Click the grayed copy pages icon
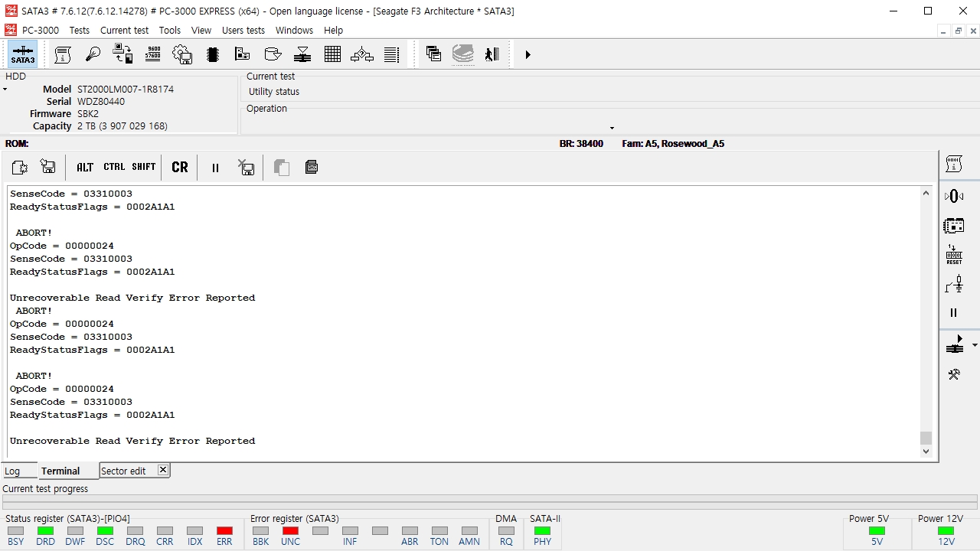 [282, 168]
